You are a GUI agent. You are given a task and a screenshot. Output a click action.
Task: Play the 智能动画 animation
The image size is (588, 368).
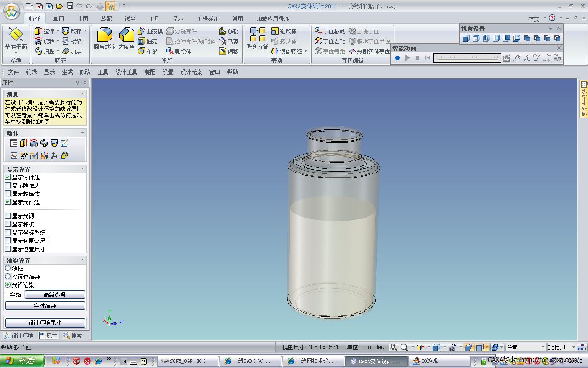pos(407,58)
